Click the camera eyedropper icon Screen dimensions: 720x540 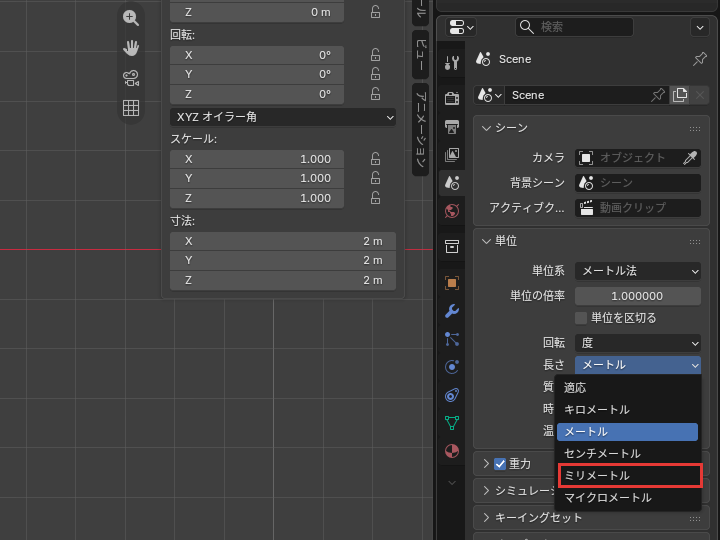coord(690,158)
